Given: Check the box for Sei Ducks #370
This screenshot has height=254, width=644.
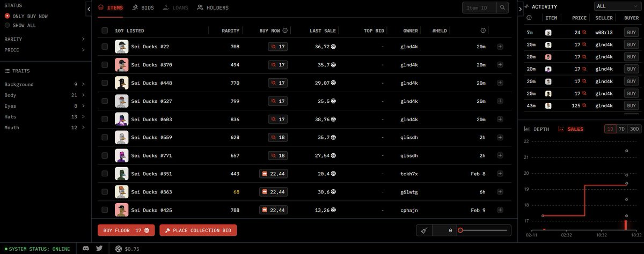Looking at the screenshot, I should (105, 65).
